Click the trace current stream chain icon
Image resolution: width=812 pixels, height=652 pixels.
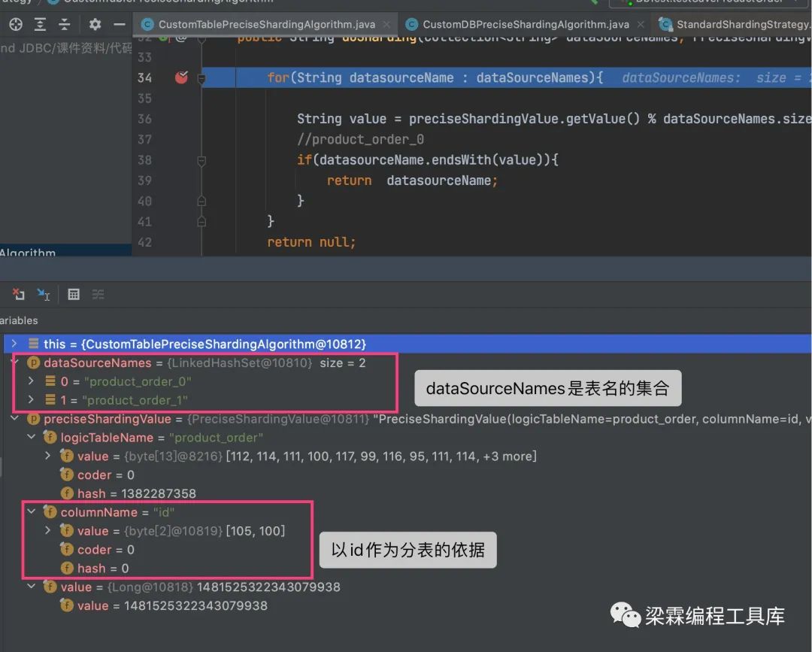point(98,294)
